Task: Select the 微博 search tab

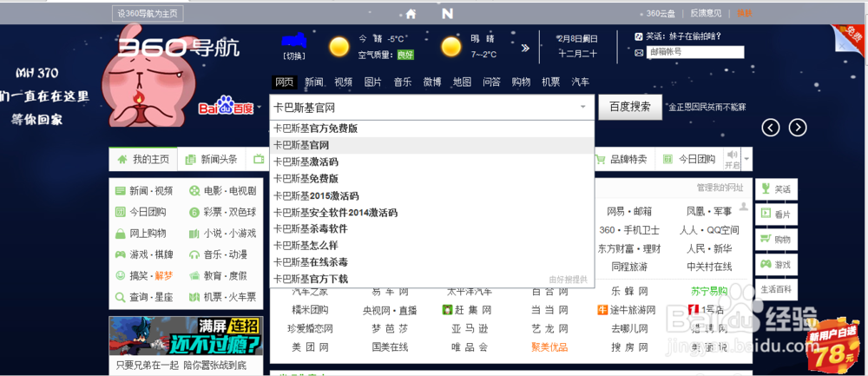Action: [x=432, y=82]
